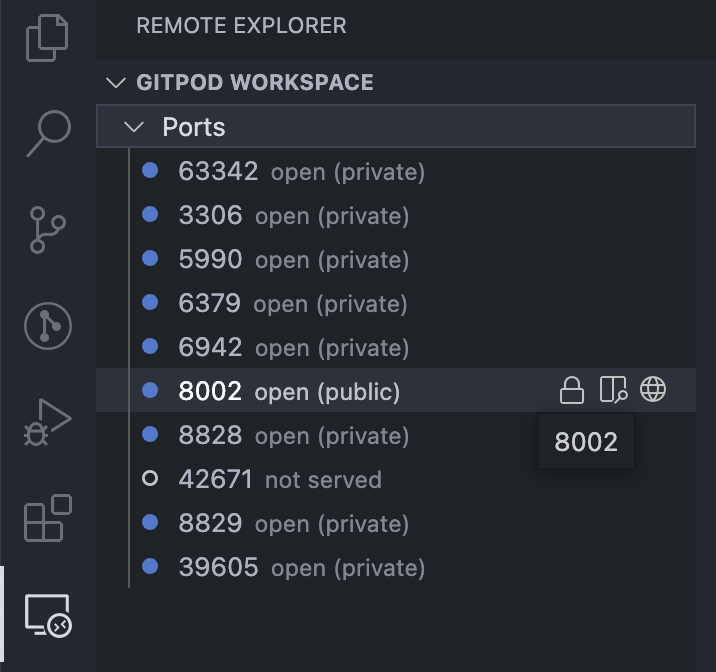Image resolution: width=716 pixels, height=672 pixels.
Task: Open the Explorer files icon
Action: coord(47,38)
